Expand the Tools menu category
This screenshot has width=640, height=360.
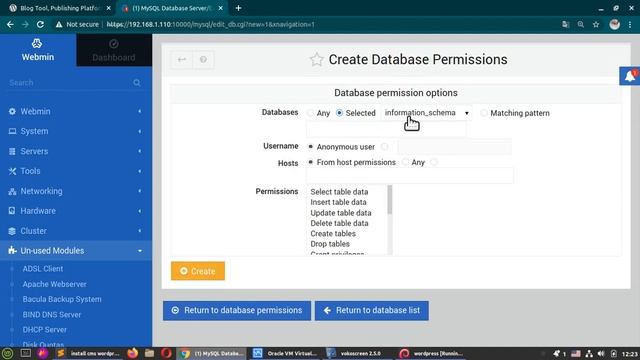tap(76, 171)
